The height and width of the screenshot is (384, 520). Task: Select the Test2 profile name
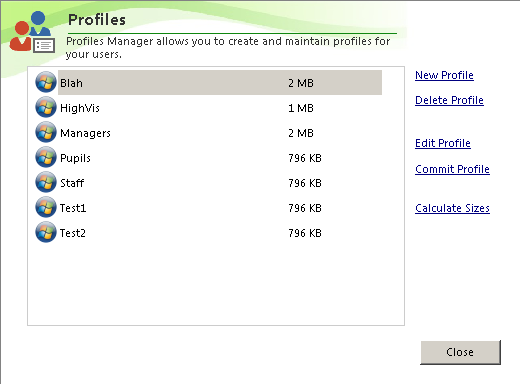coord(73,233)
